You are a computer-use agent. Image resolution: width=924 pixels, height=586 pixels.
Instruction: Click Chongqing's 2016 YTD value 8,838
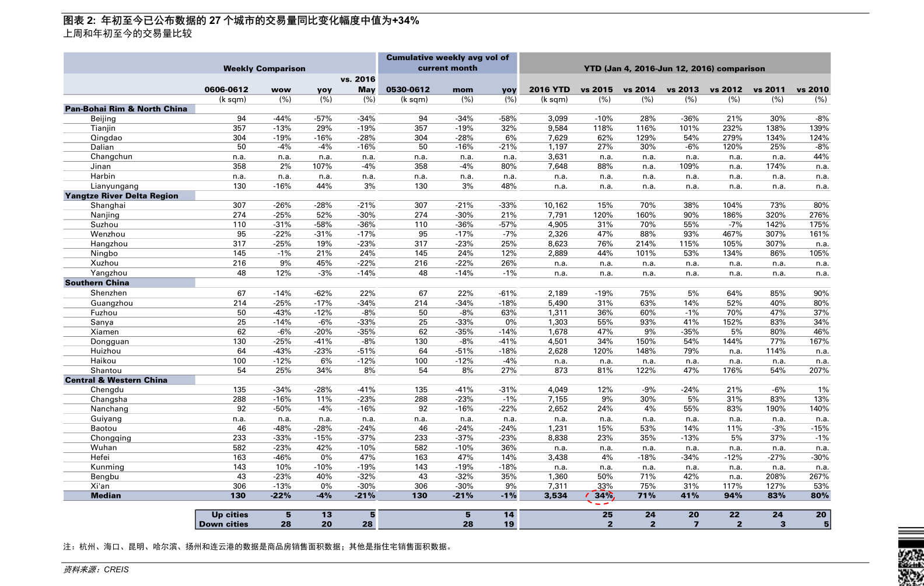point(558,438)
